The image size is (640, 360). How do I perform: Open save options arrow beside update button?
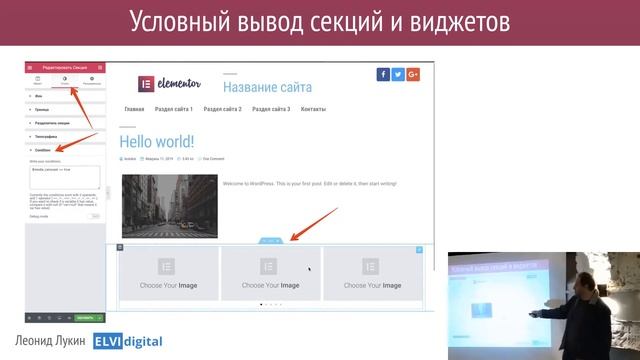100,318
